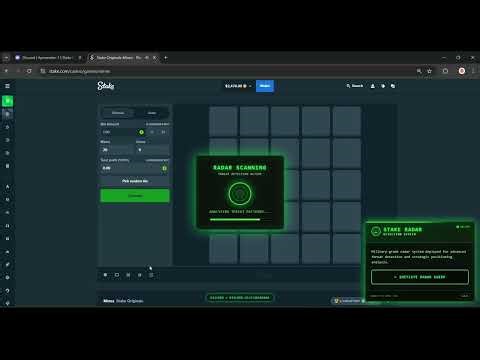Click the blue Wallet button
The image size is (480, 360).
[x=265, y=86]
